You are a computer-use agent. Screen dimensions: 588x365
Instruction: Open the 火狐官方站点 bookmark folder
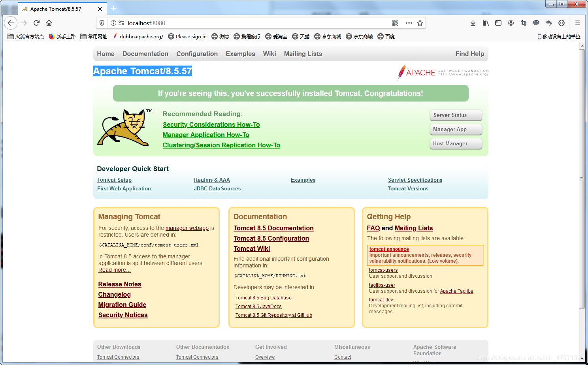(26, 36)
